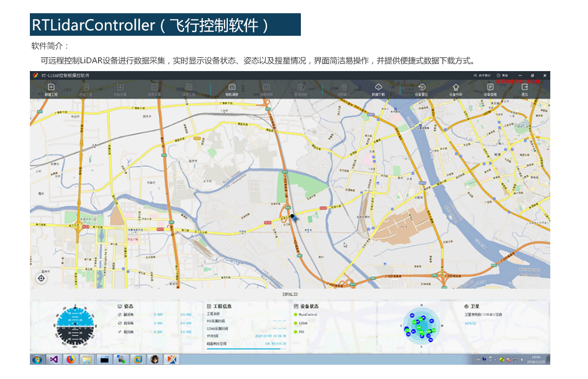The height and width of the screenshot is (379, 588).
Task: Click the LIDAR status indicator dot
Action: pyautogui.click(x=296, y=323)
